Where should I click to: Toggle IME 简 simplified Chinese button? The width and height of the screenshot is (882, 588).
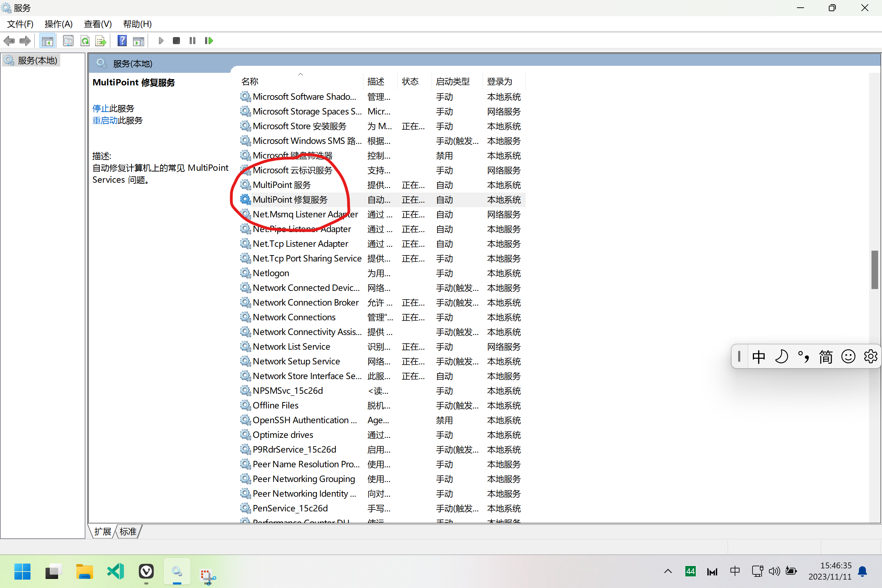tap(825, 357)
